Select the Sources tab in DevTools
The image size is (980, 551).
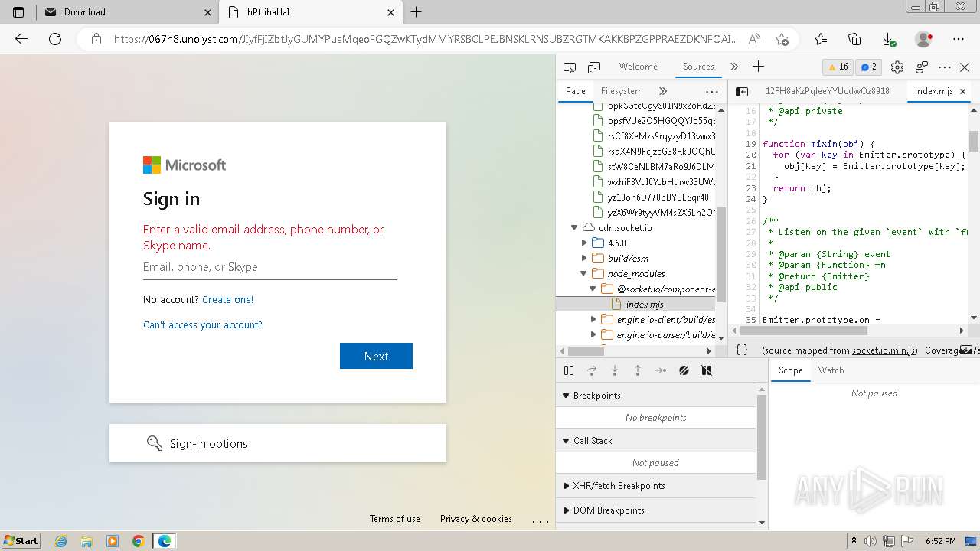(x=698, y=67)
